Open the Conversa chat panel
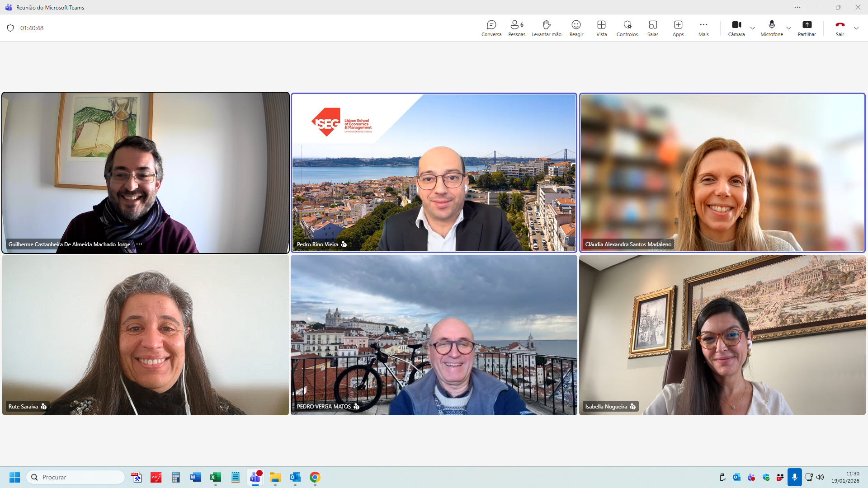Viewport: 868px width, 488px height. 491,28
